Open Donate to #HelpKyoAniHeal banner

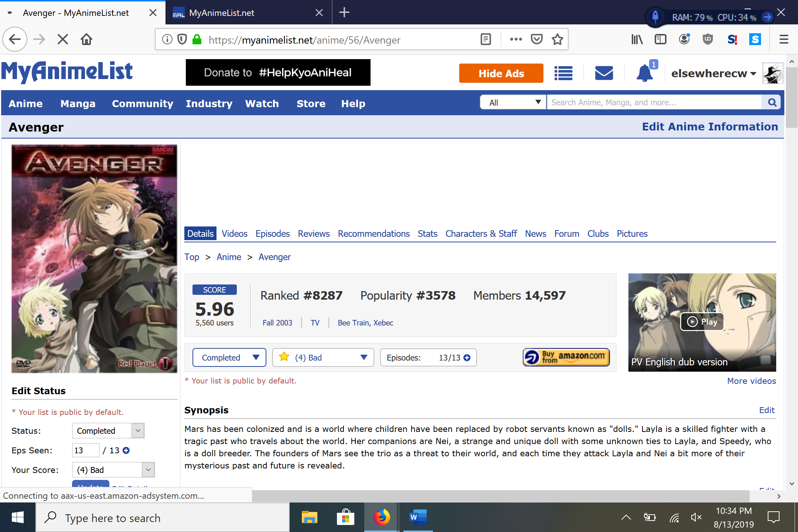point(278,72)
